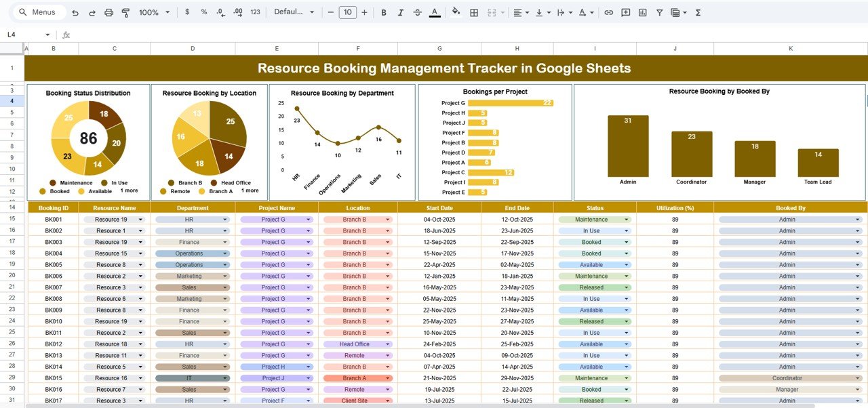Image resolution: width=868 pixels, height=408 pixels.
Task: Insert a comment using the comment icon
Action: pos(625,12)
